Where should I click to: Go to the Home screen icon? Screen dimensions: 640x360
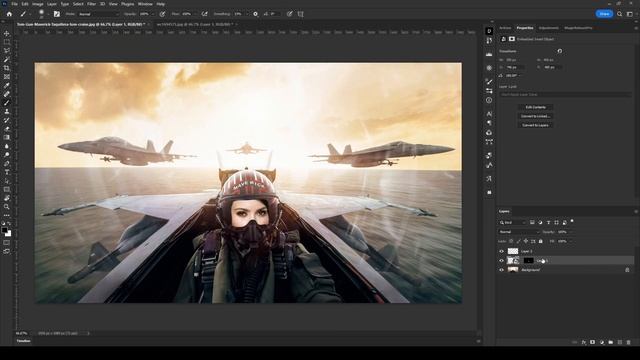pos(9,14)
